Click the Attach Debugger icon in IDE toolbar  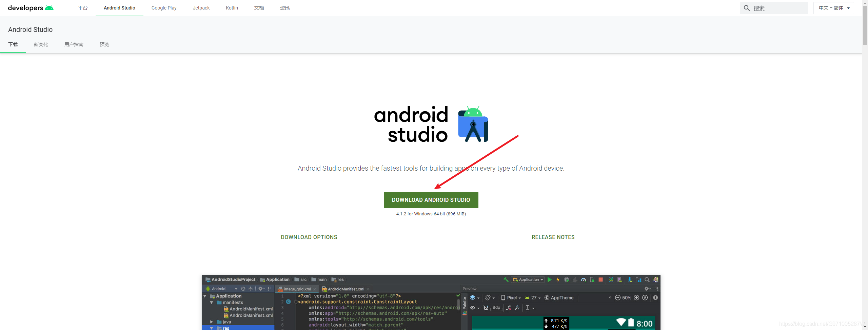592,279
